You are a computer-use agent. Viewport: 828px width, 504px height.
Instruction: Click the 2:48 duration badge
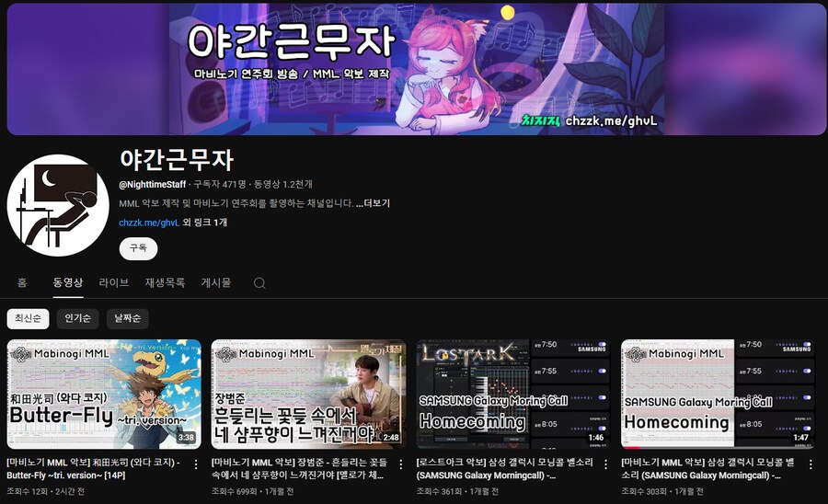pyautogui.click(x=391, y=438)
